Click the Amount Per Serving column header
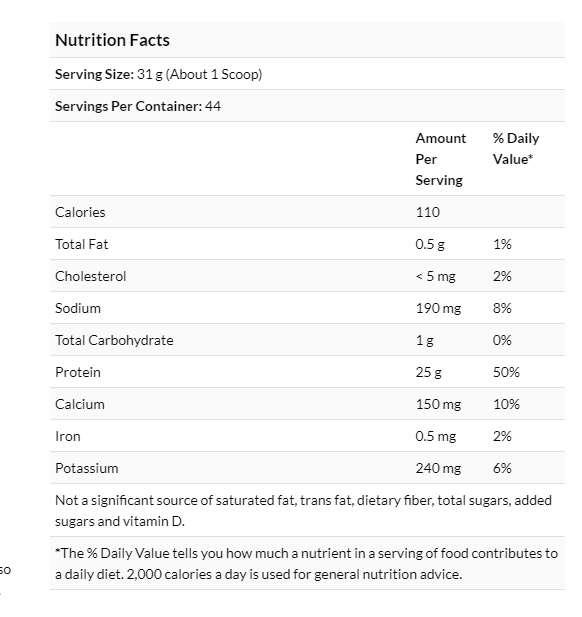The image size is (582, 617). click(441, 159)
